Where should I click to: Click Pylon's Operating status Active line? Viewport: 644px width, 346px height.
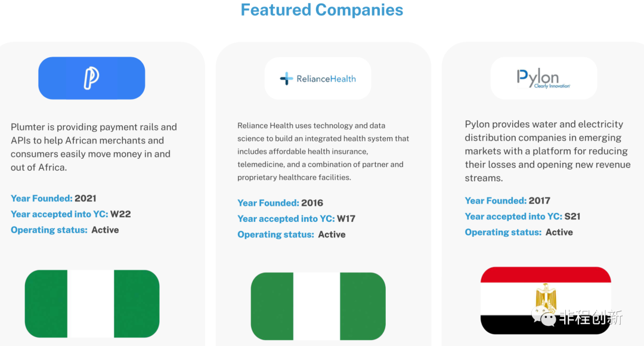point(519,232)
